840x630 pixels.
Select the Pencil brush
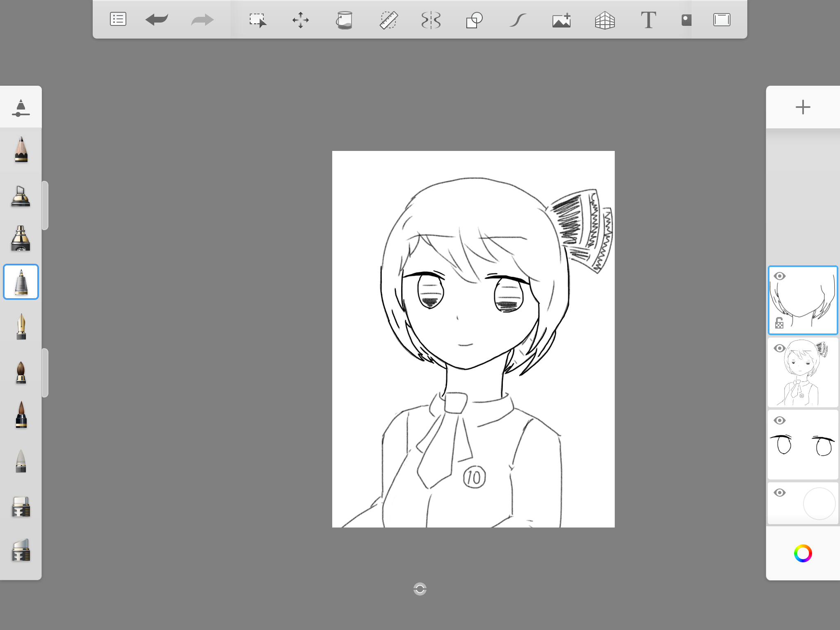21,150
